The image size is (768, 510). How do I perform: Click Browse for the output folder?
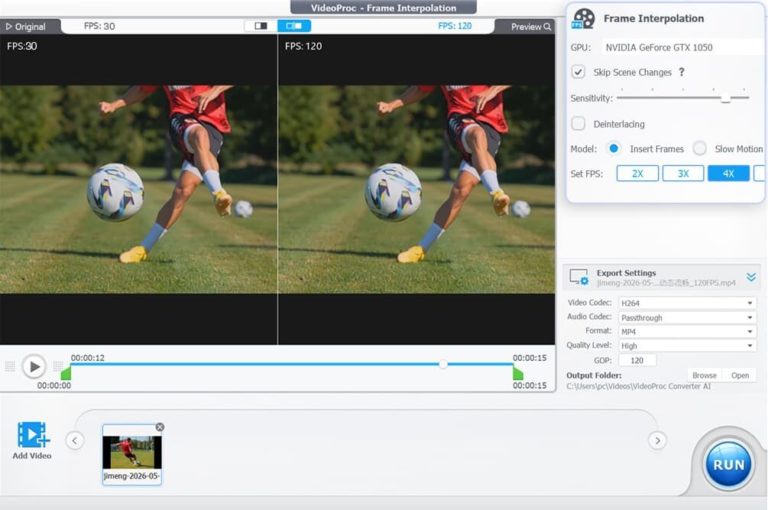[x=704, y=375]
